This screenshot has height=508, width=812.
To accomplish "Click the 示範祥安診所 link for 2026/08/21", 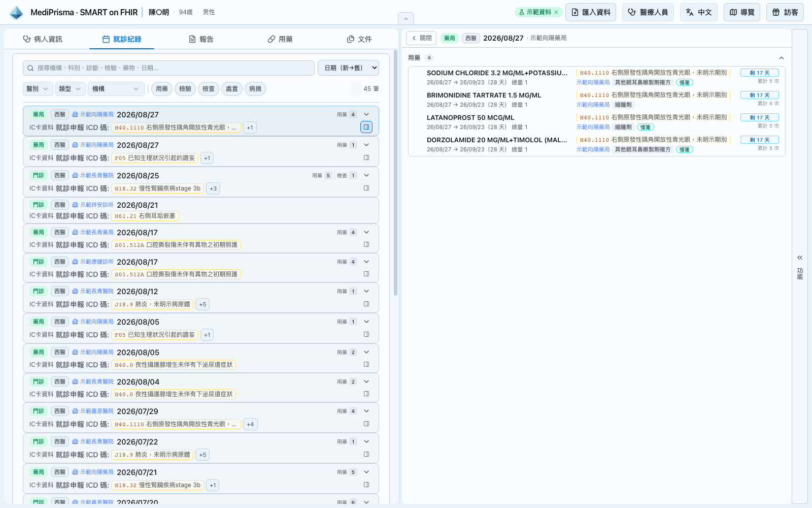I will click(x=93, y=205).
